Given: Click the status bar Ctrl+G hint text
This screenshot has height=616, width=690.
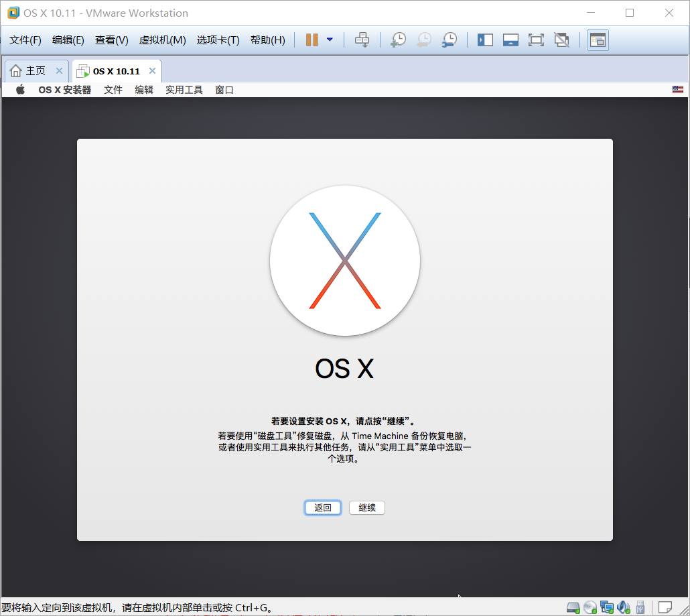Looking at the screenshot, I should coord(137,608).
